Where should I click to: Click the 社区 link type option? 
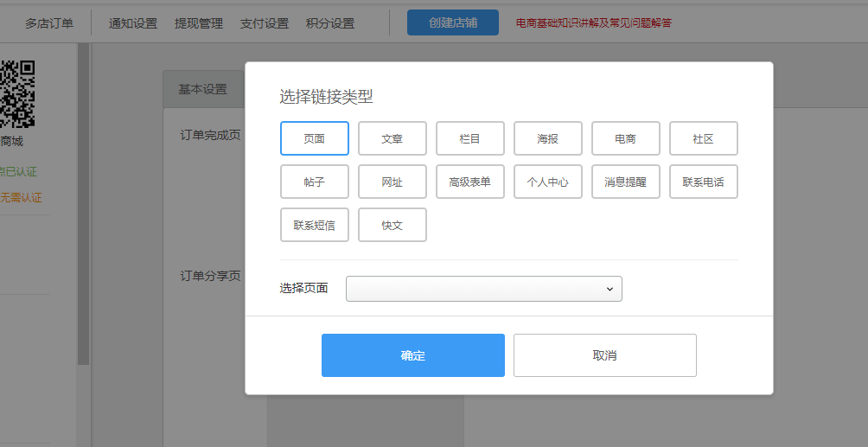point(704,138)
